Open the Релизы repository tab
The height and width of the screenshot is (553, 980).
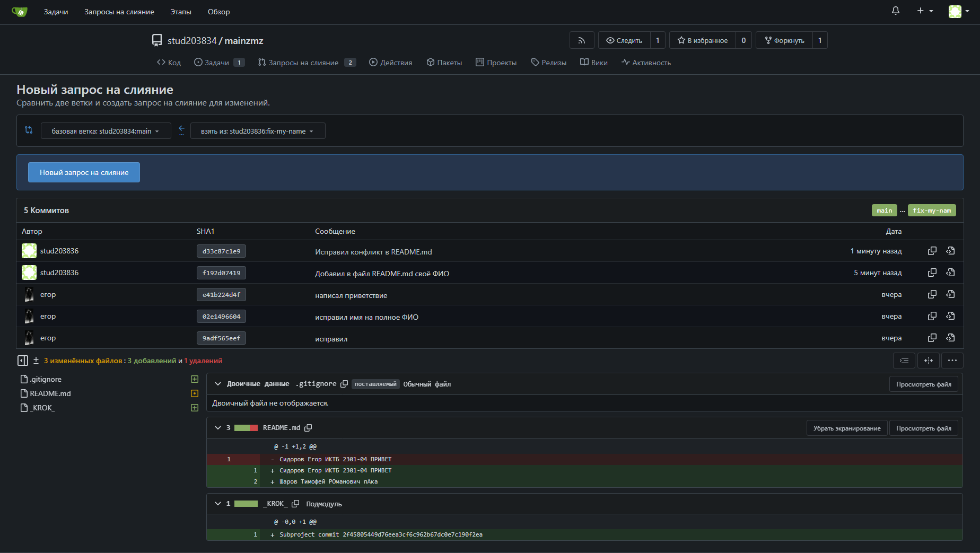click(548, 63)
